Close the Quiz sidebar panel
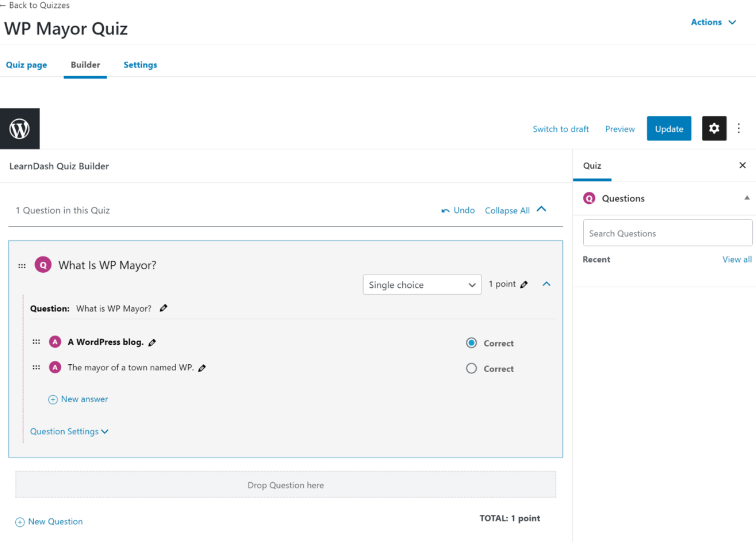The image size is (756, 542). click(x=743, y=165)
